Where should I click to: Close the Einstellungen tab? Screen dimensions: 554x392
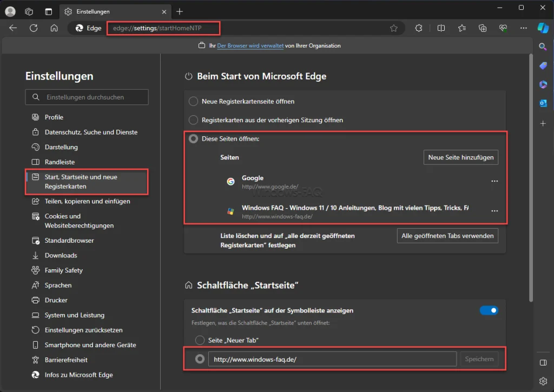click(x=164, y=12)
